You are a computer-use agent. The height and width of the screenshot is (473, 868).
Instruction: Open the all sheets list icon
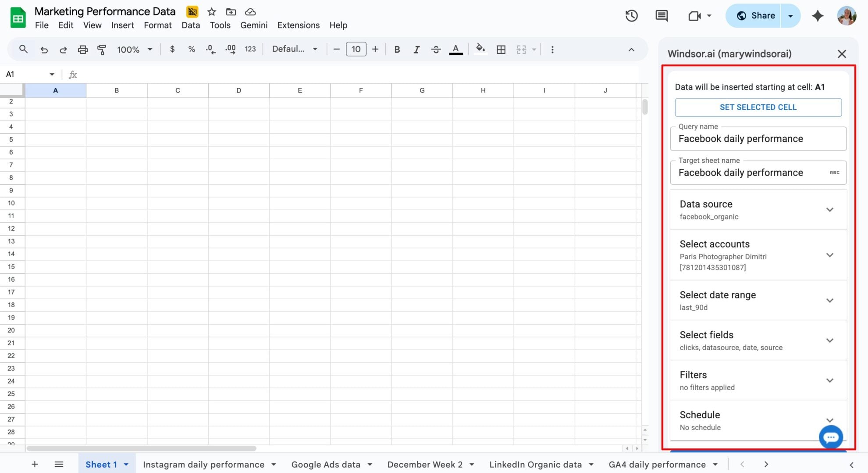click(x=59, y=464)
